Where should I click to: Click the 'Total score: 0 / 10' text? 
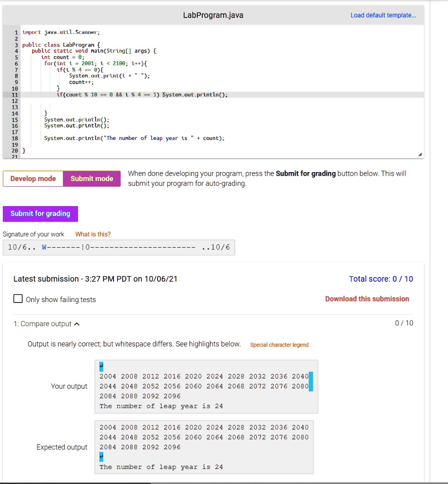click(x=381, y=279)
